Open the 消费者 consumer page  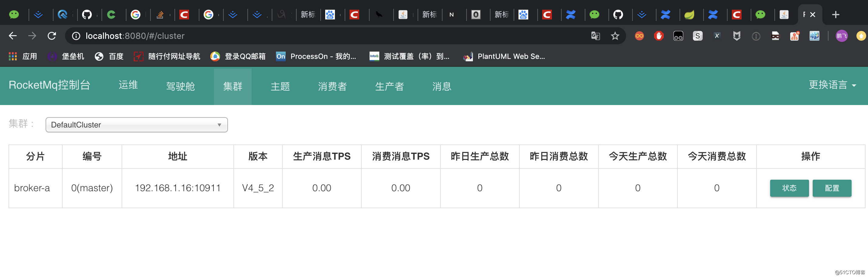click(332, 86)
